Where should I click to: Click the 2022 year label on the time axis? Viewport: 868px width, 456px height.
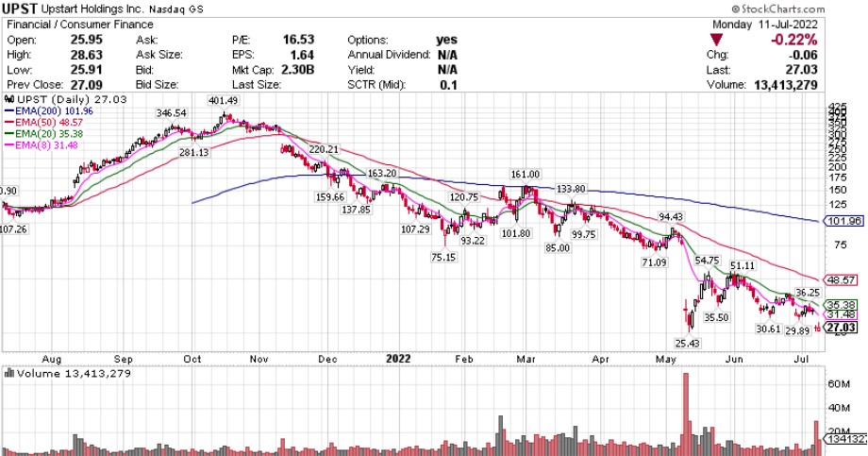(398, 359)
